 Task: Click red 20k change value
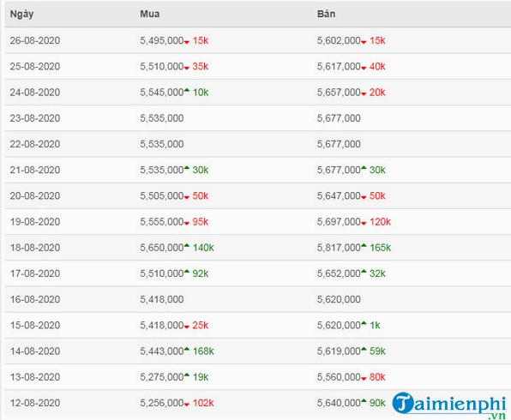point(377,93)
